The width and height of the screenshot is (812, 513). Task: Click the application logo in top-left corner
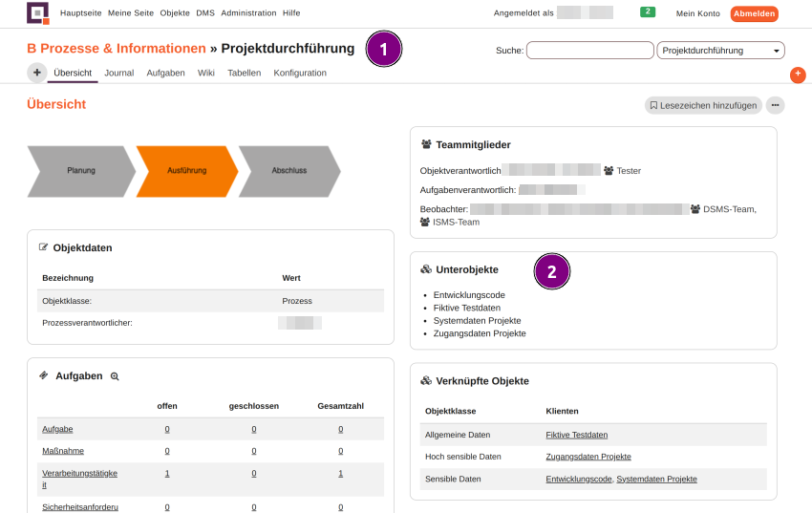[x=38, y=13]
